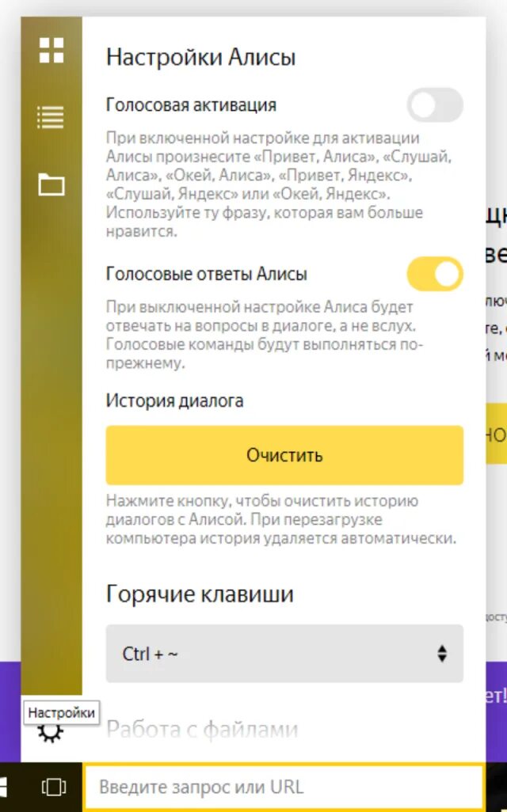Click the Голосовые ответы Алисы label
This screenshot has height=812, width=507.
(207, 273)
